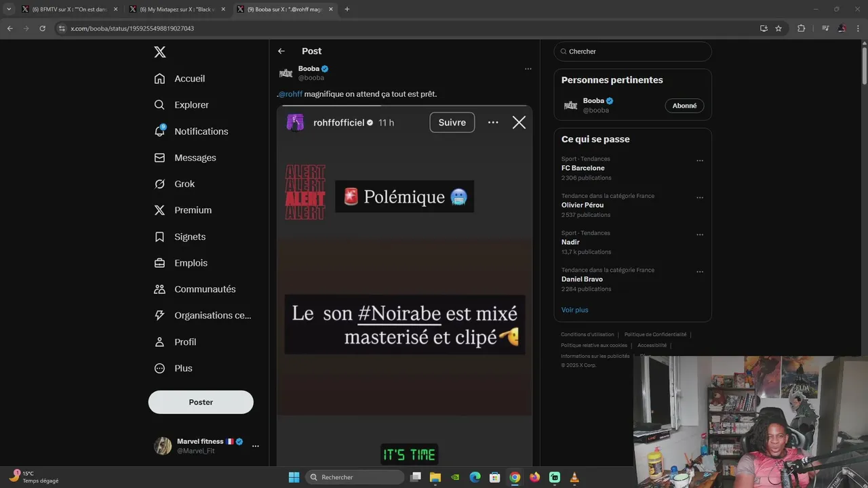The width and height of the screenshot is (868, 488).
Task: Select the Booba sur X tab
Action: pyautogui.click(x=285, y=9)
